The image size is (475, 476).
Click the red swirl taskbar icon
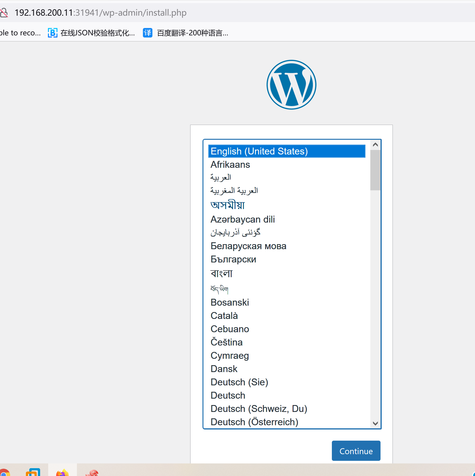click(x=92, y=472)
